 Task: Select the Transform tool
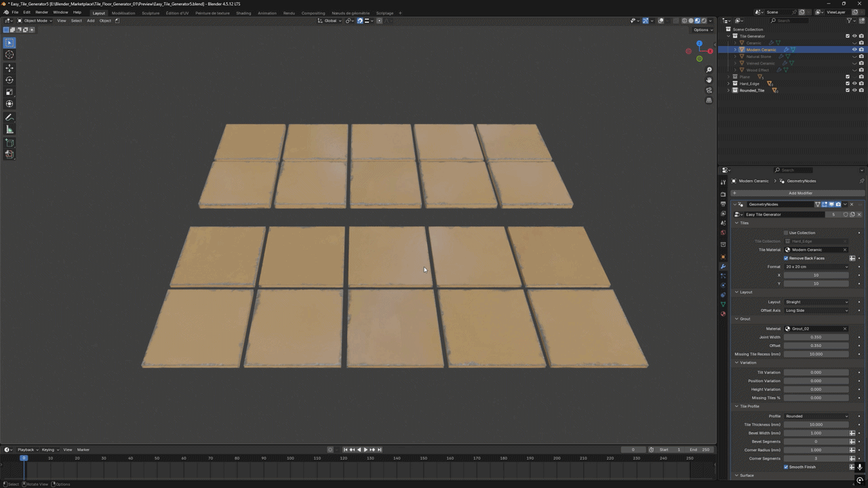9,104
